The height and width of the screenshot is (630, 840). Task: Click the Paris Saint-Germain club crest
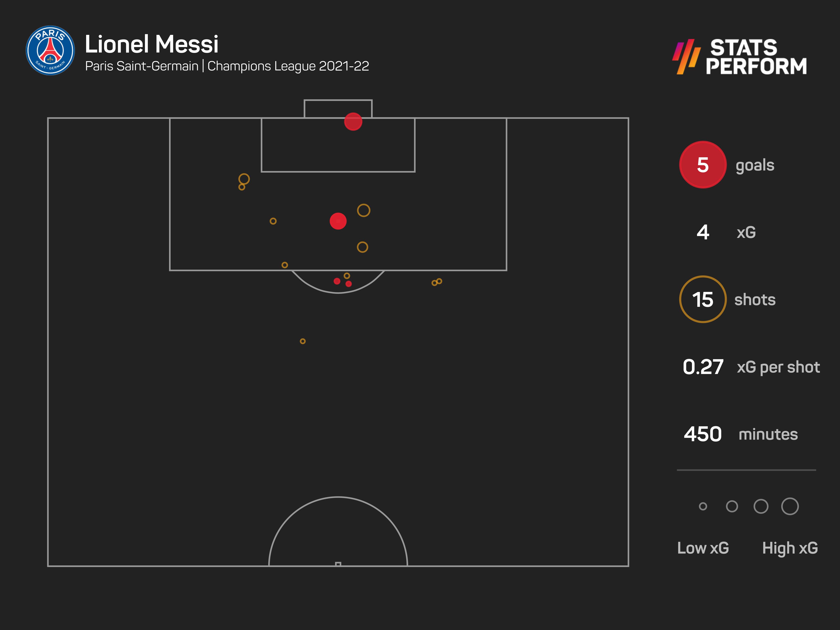[x=50, y=51]
